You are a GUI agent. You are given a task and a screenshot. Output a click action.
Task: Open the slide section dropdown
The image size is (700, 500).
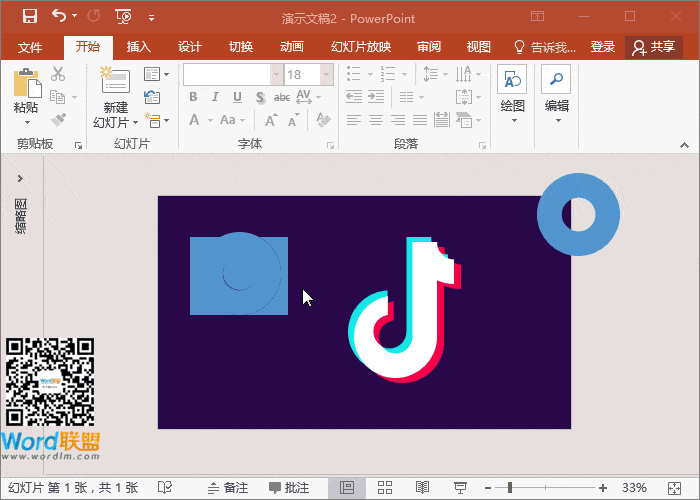pos(156,121)
